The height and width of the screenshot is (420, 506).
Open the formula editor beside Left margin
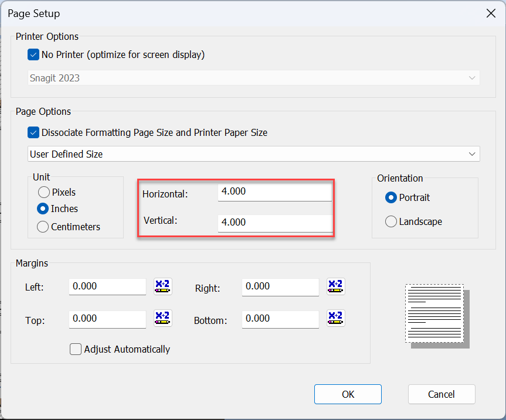pyautogui.click(x=162, y=286)
